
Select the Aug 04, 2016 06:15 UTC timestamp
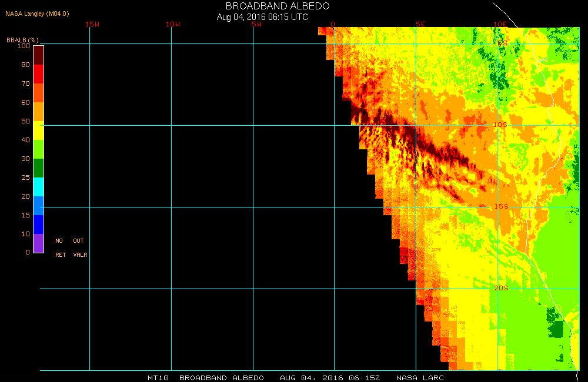pos(262,17)
